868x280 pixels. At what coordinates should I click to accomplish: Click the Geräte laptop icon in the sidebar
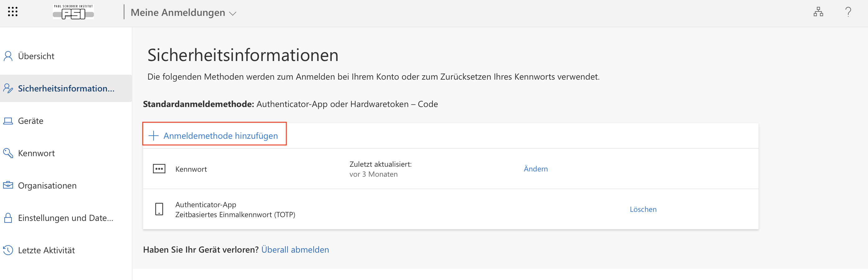8,121
